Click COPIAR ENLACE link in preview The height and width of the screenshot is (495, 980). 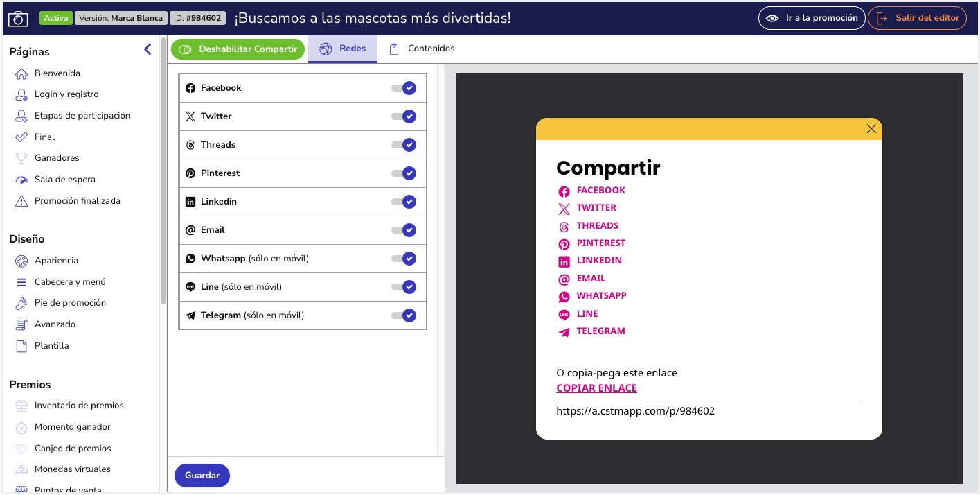tap(596, 388)
